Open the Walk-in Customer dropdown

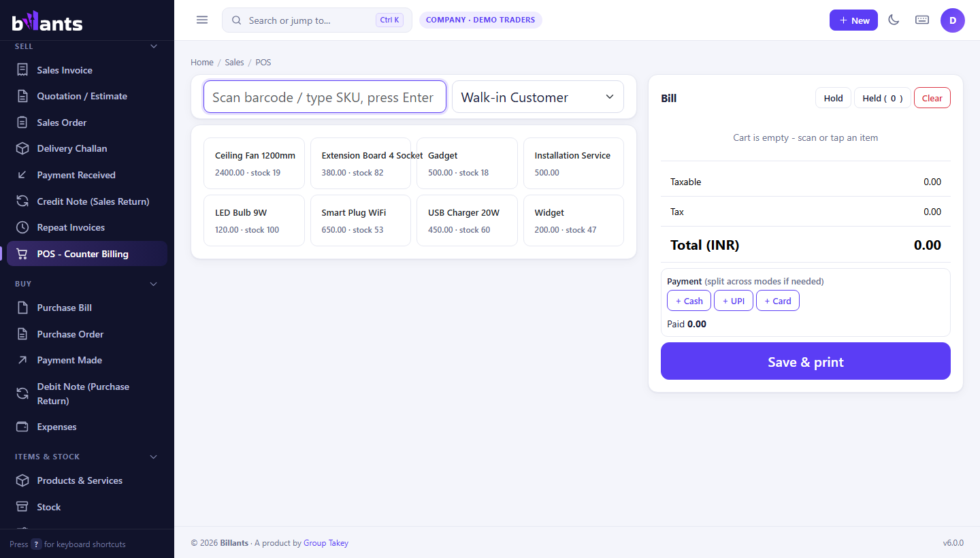tap(538, 97)
